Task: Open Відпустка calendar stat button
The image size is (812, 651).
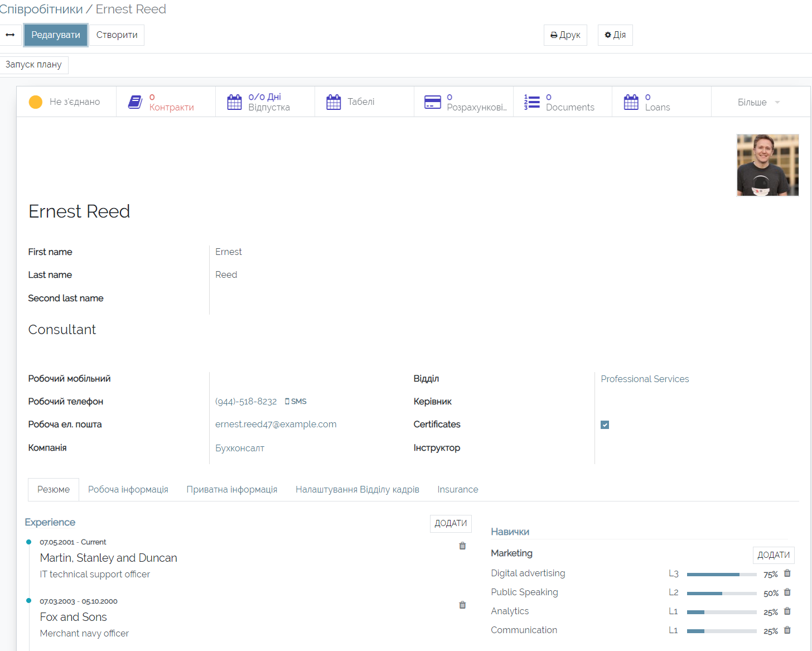Action: point(265,102)
